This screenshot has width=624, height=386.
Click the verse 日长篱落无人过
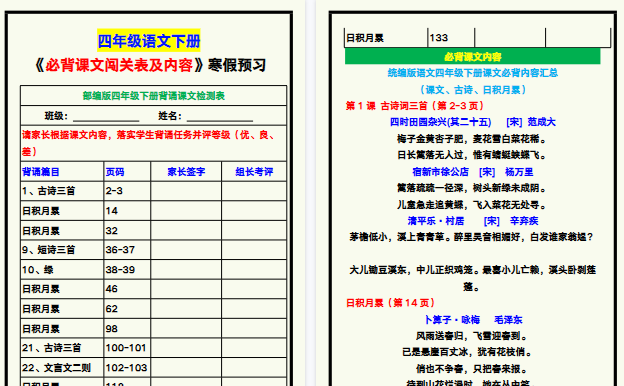[x=430, y=155]
